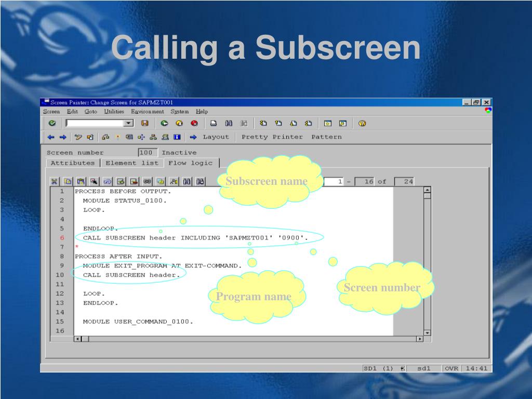Viewport: 532px width, 399px height.
Task: Click the Other object icon next to pencil
Action: pos(90,137)
